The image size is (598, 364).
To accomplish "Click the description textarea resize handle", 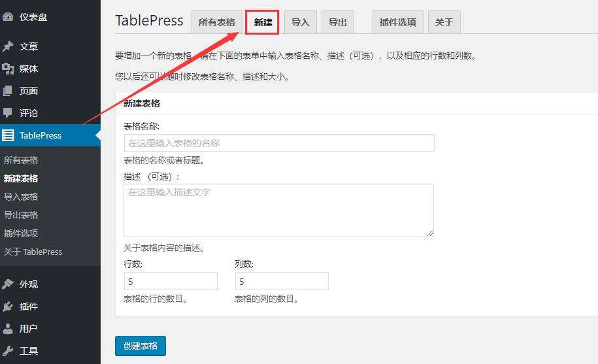I will click(x=430, y=233).
